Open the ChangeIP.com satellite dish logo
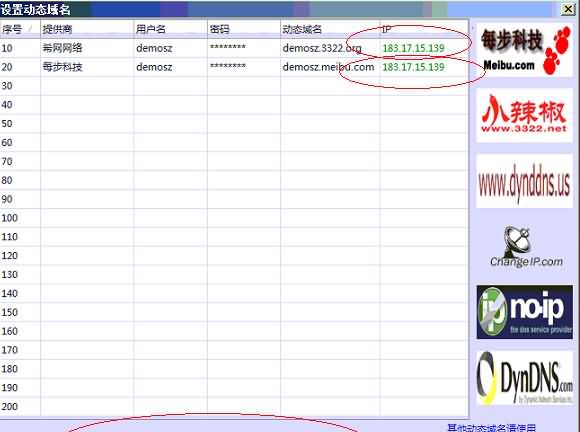 525,246
